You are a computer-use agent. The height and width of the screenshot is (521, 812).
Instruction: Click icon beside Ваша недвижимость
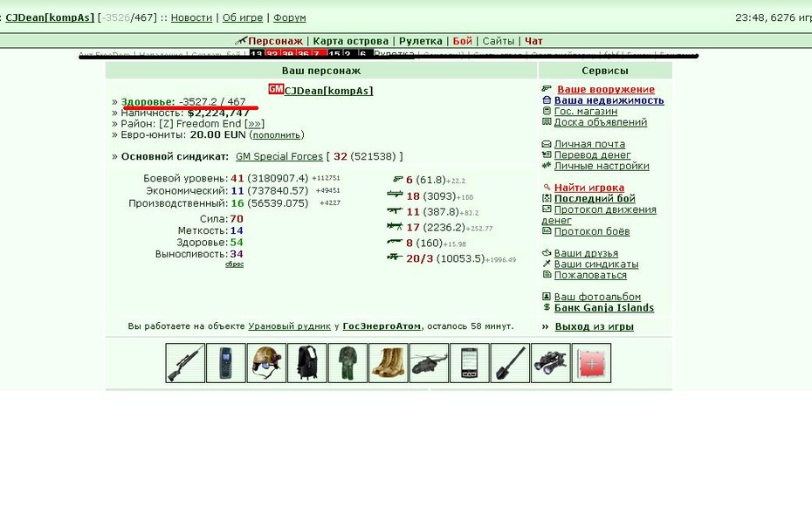pos(547,100)
